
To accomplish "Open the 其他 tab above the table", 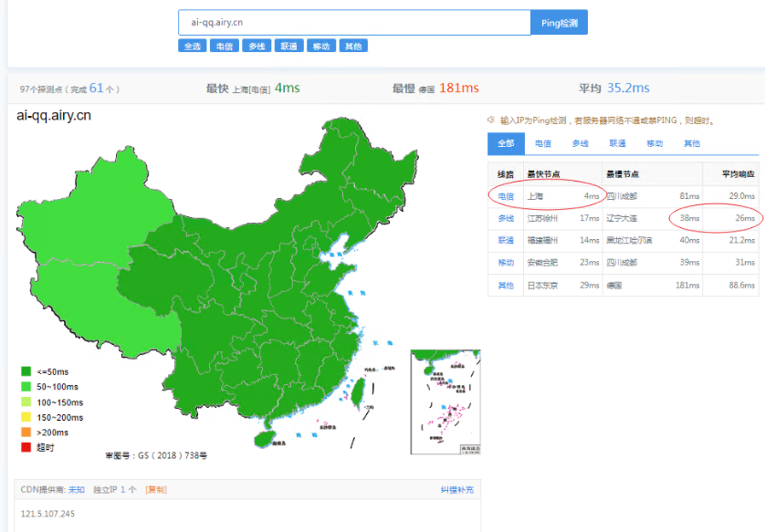I will click(x=692, y=143).
